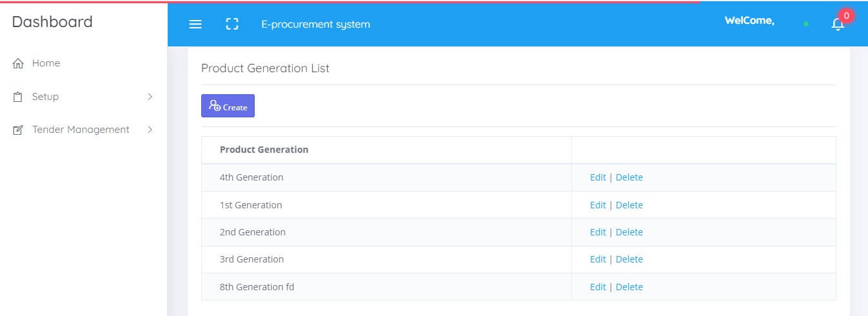Toggle the hamburger sidebar menu icon
This screenshot has height=316, width=868.
coord(195,25)
